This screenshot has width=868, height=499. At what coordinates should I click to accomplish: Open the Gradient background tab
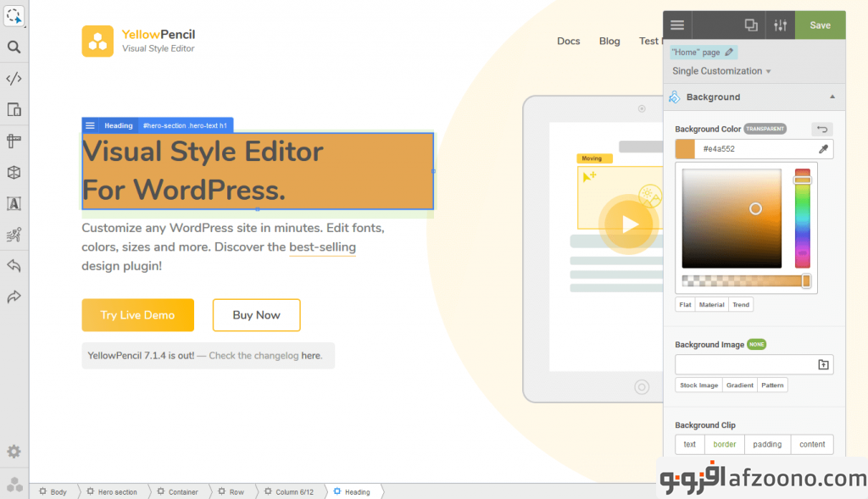[x=740, y=385]
